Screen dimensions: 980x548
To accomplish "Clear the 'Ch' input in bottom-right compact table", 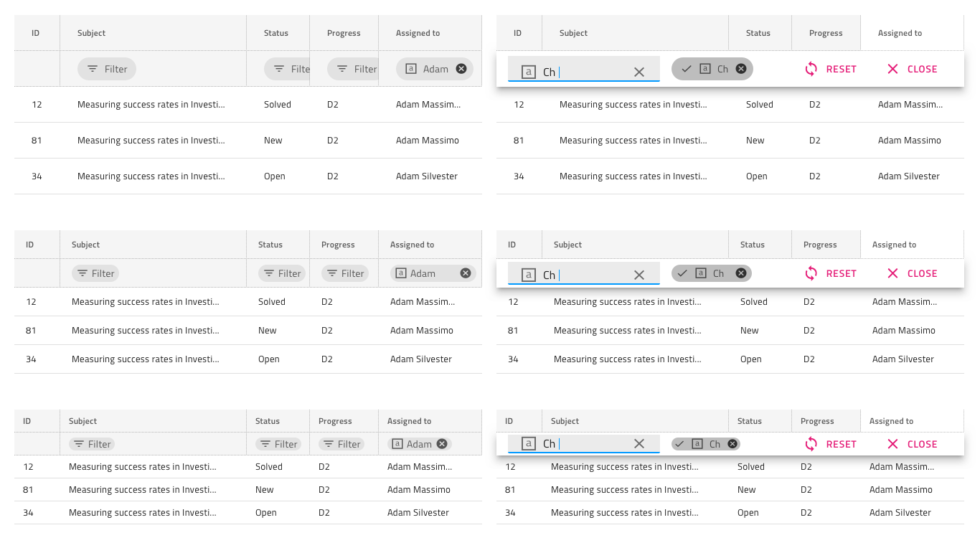I will 639,444.
